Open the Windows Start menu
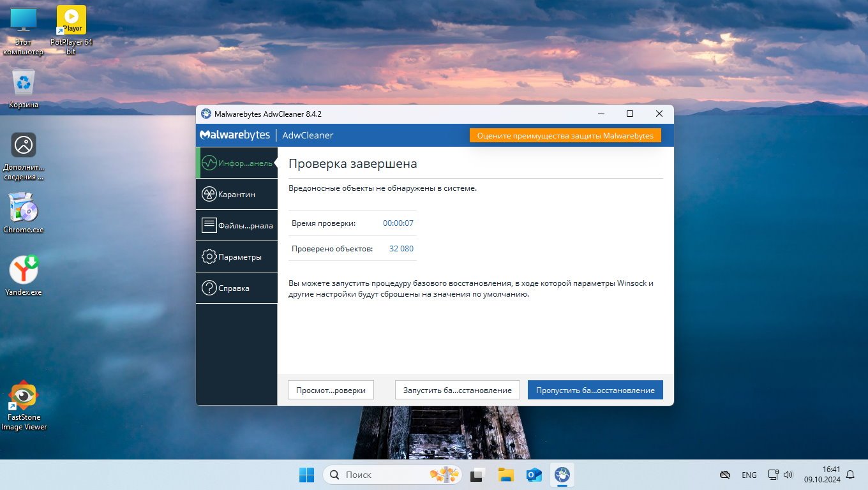Image resolution: width=868 pixels, height=490 pixels. point(306,475)
